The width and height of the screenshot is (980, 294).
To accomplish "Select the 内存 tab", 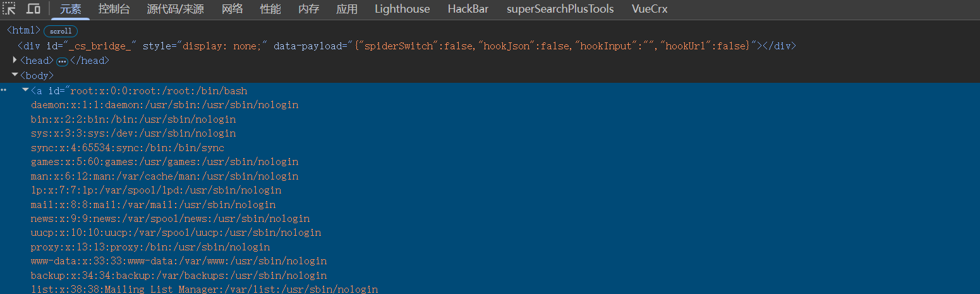I will click(x=308, y=9).
